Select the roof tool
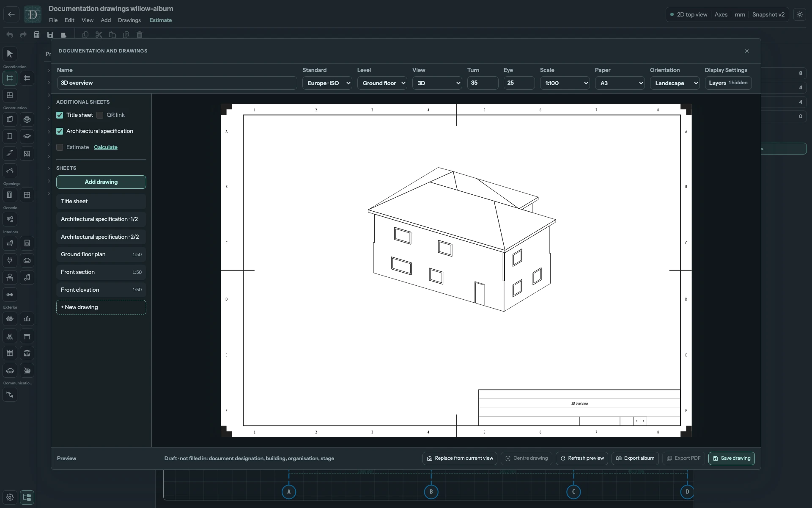The image size is (812, 508). [10, 171]
